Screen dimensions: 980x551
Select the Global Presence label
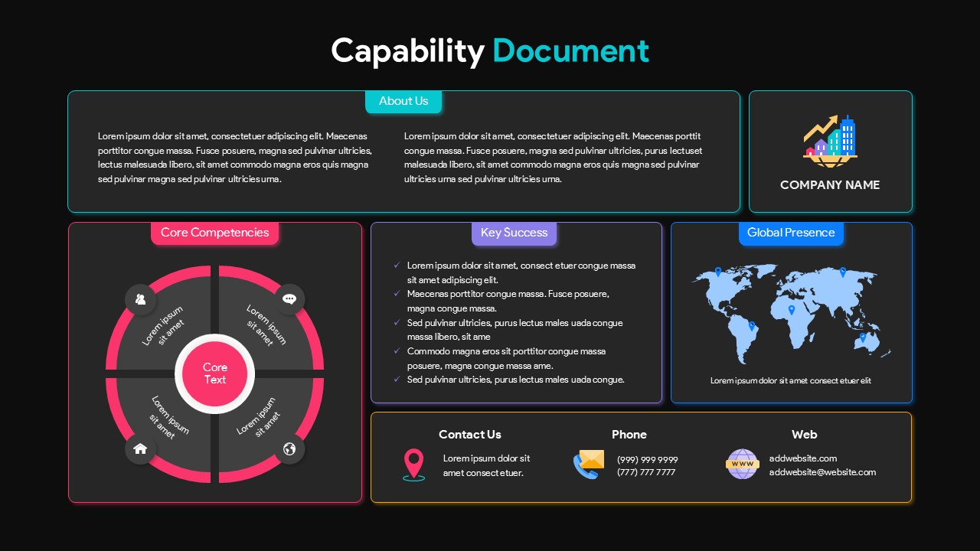coord(791,233)
